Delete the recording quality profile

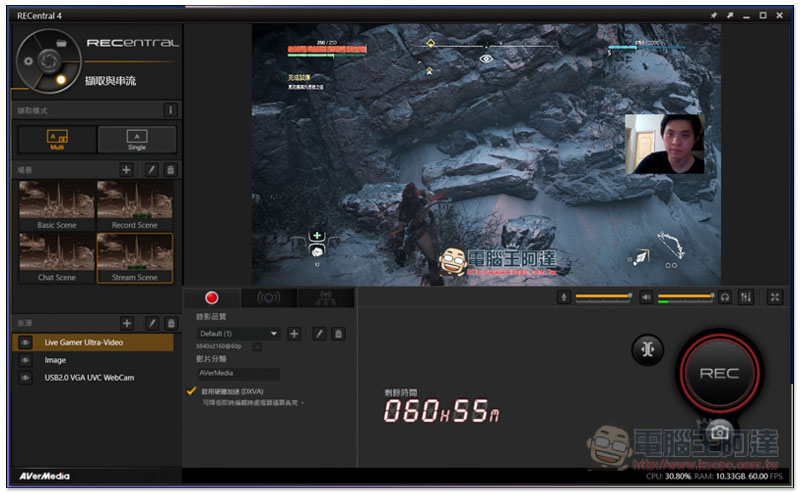tap(338, 334)
